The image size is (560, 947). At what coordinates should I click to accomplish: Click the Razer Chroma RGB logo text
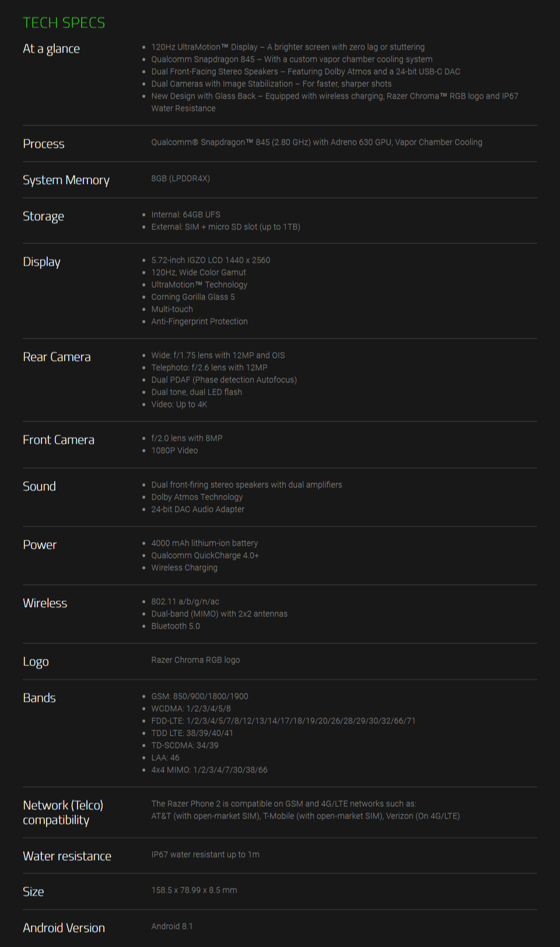click(x=195, y=660)
